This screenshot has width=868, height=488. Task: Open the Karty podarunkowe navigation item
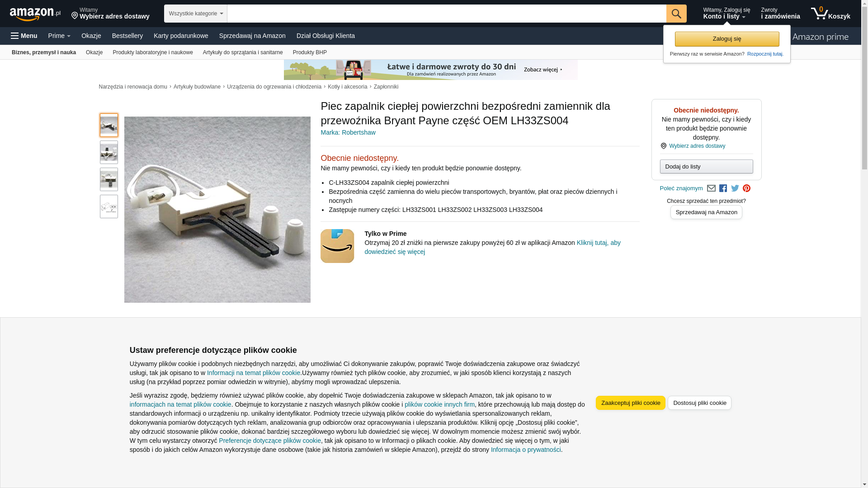(x=181, y=36)
